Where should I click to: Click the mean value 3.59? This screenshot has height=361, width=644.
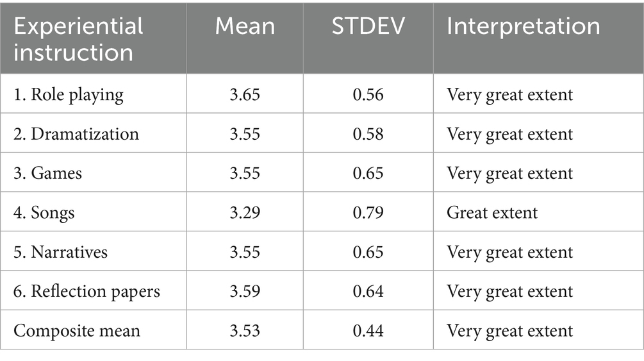point(245,291)
